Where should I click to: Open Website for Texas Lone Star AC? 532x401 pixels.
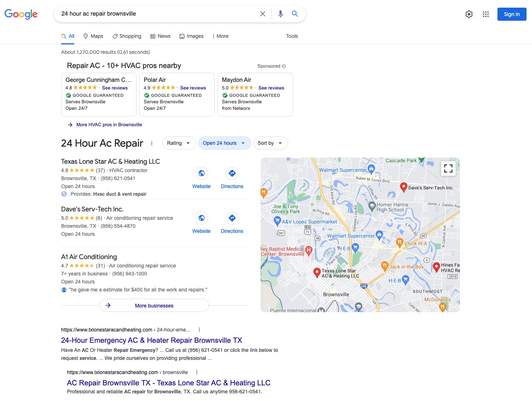pos(201,177)
